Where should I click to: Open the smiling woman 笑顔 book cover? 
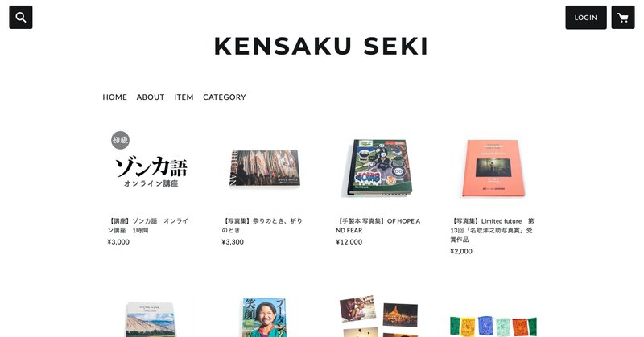tap(265, 318)
